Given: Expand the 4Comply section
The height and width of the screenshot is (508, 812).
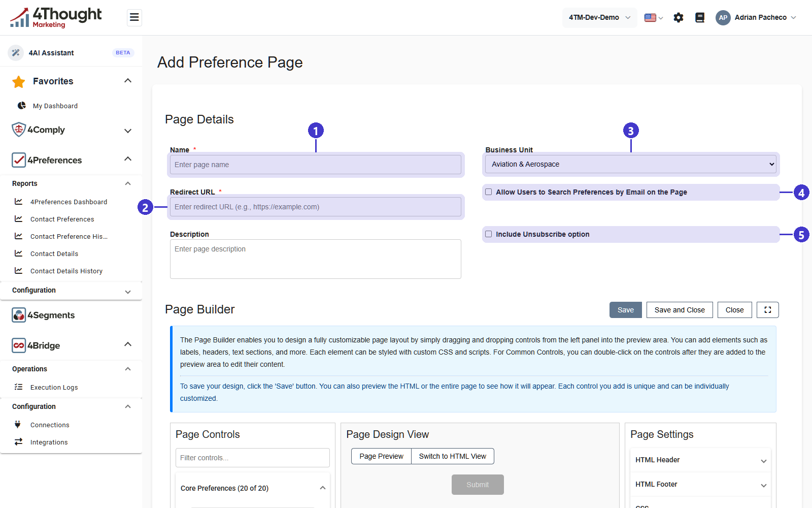Looking at the screenshot, I should 128,131.
